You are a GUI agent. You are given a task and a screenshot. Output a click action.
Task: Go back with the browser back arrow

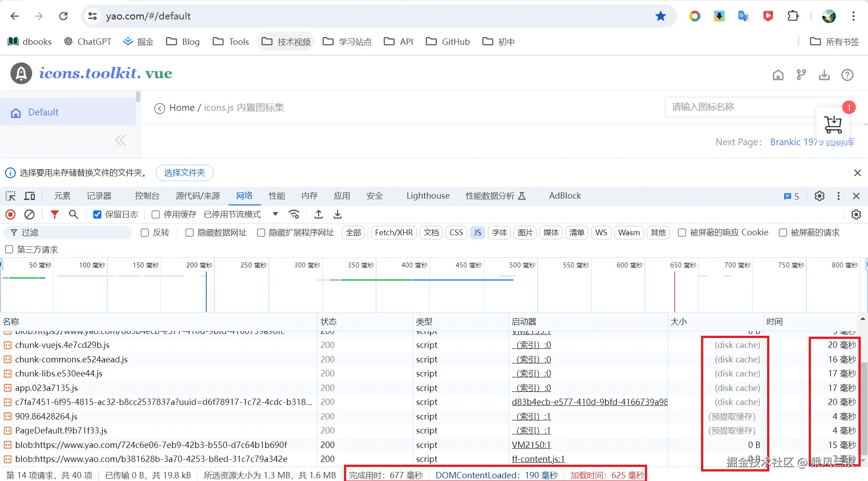click(x=14, y=16)
